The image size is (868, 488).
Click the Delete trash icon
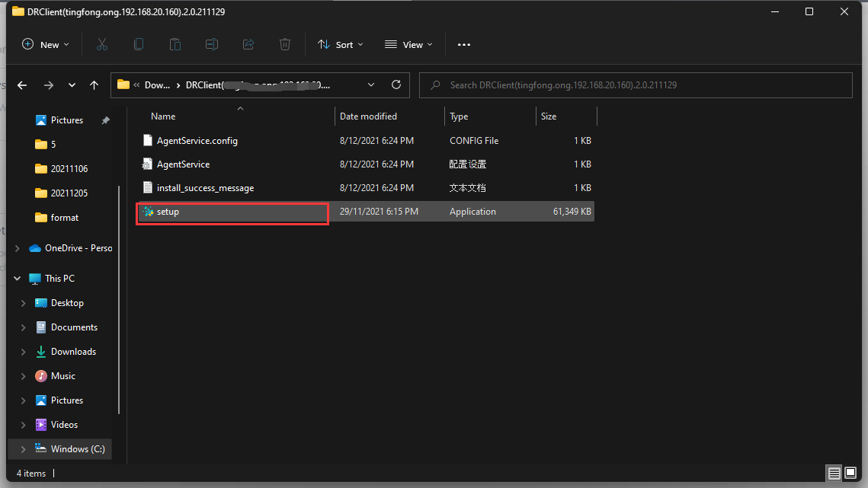[x=285, y=44]
